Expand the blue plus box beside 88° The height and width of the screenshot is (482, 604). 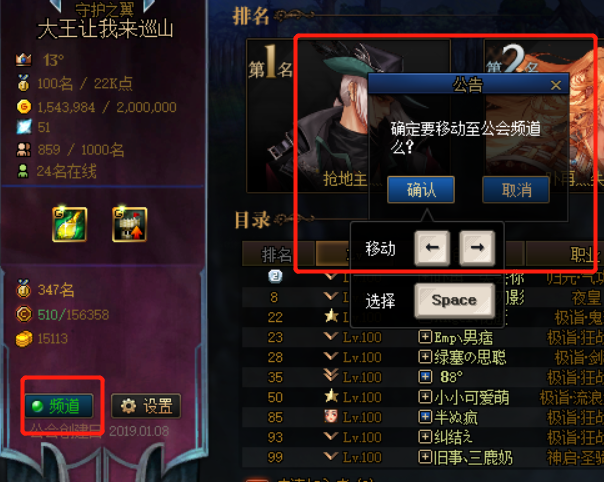coord(425,376)
